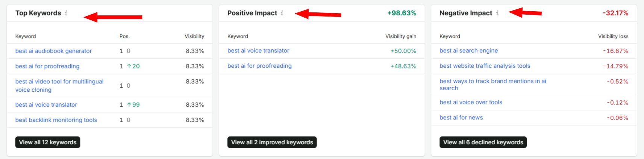Open 'best ai for proofreading' in Positive Impact
644x159 pixels.
[x=259, y=66]
